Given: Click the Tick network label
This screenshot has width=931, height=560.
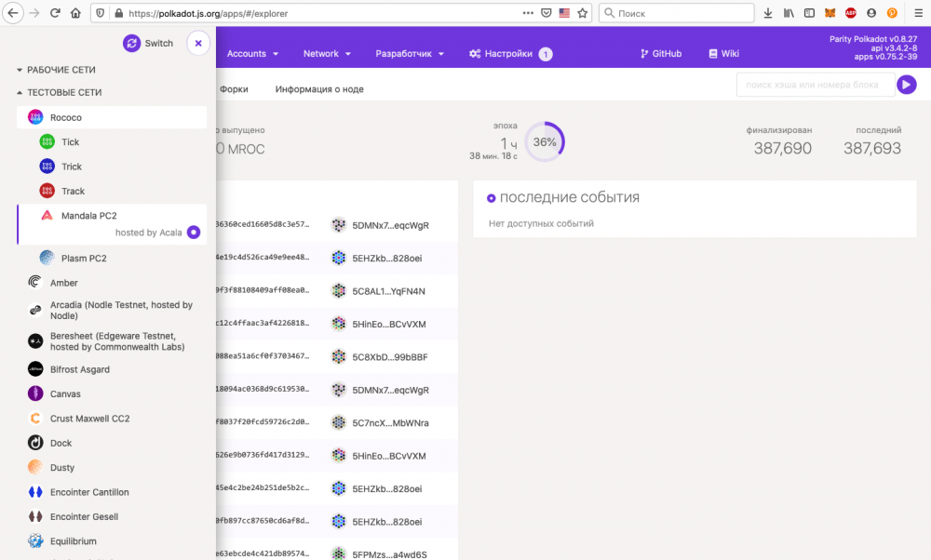Looking at the screenshot, I should [x=70, y=141].
